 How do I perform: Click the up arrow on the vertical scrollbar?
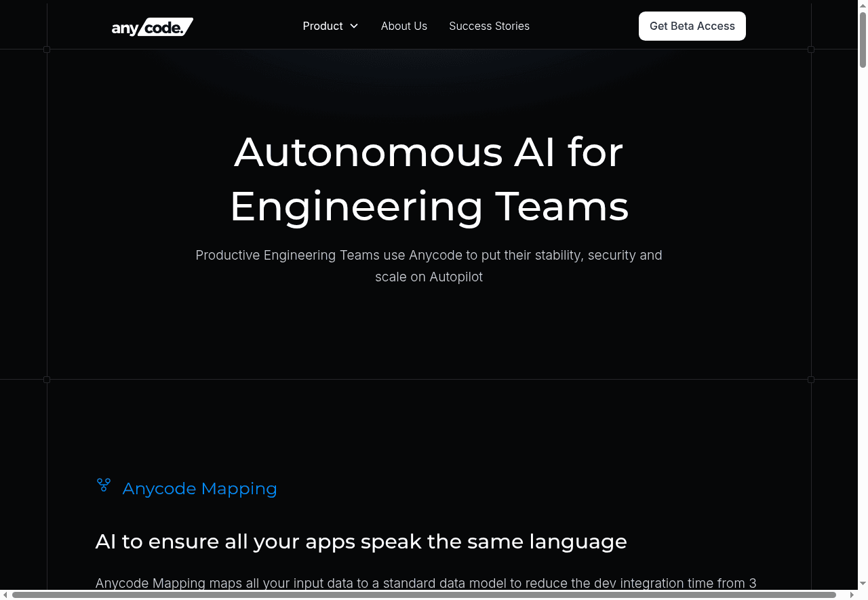(x=862, y=5)
